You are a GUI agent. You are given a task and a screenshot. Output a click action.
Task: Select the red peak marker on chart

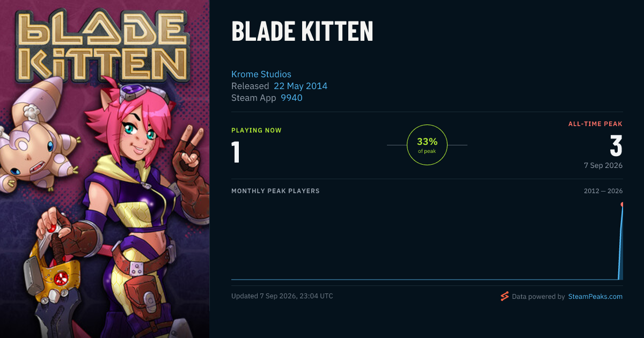click(x=623, y=204)
